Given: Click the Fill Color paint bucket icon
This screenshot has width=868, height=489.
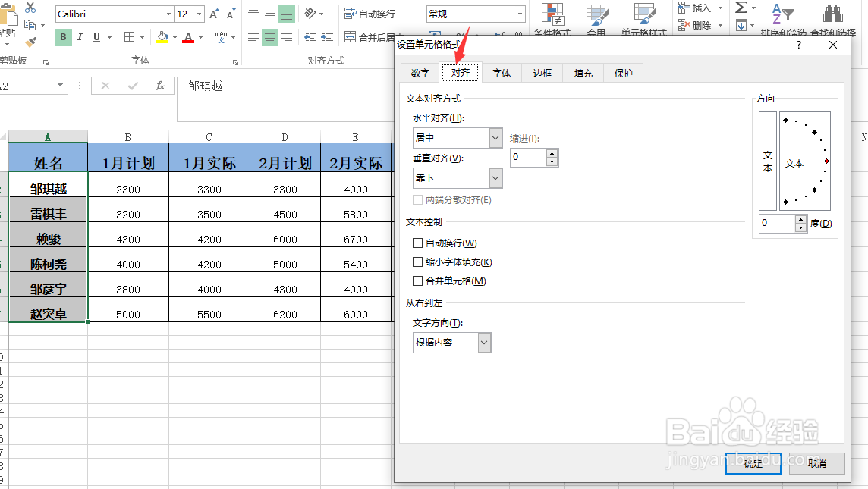Looking at the screenshot, I should coord(162,37).
